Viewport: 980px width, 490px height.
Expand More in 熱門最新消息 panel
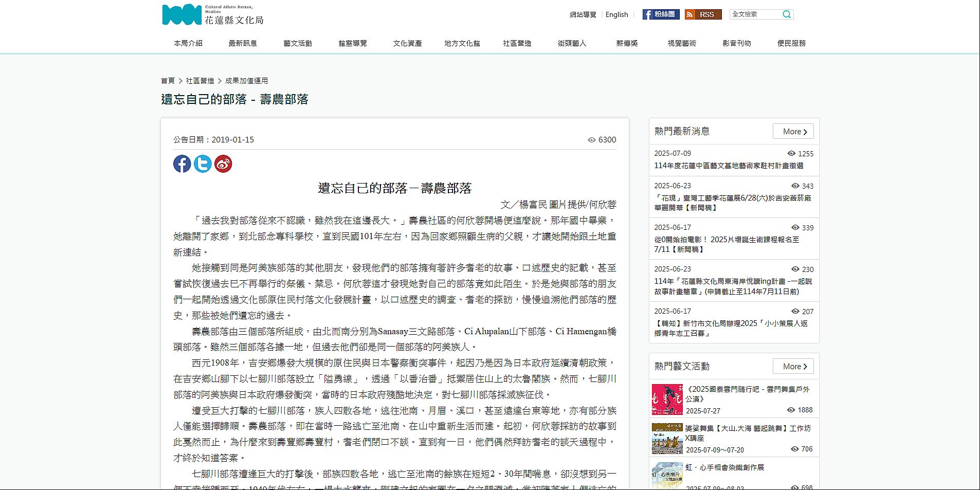[x=793, y=132]
